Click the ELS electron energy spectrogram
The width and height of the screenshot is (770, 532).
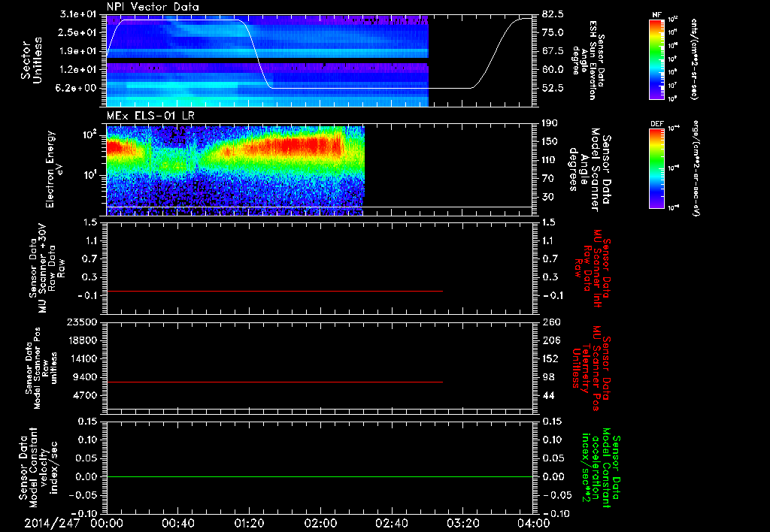pos(235,171)
